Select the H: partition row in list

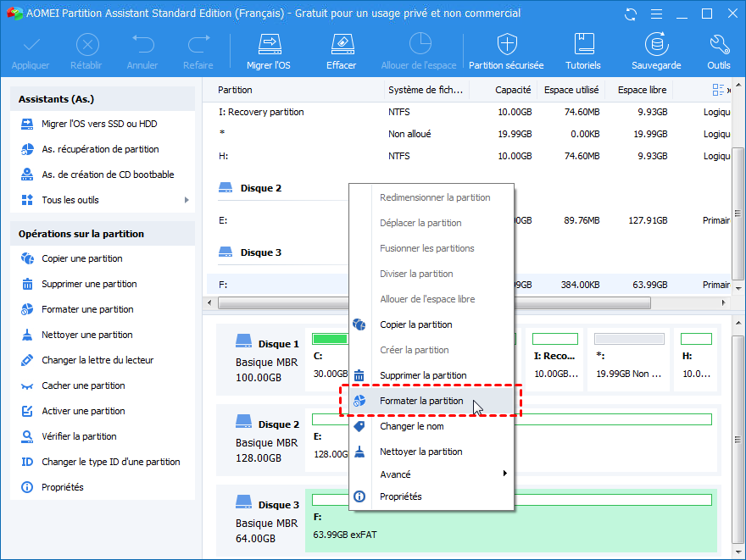pos(468,156)
